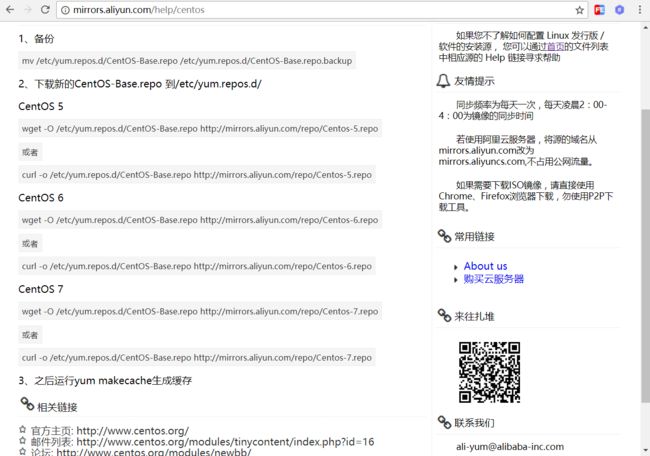Click scrollbar up arrow at top right

coord(645,28)
